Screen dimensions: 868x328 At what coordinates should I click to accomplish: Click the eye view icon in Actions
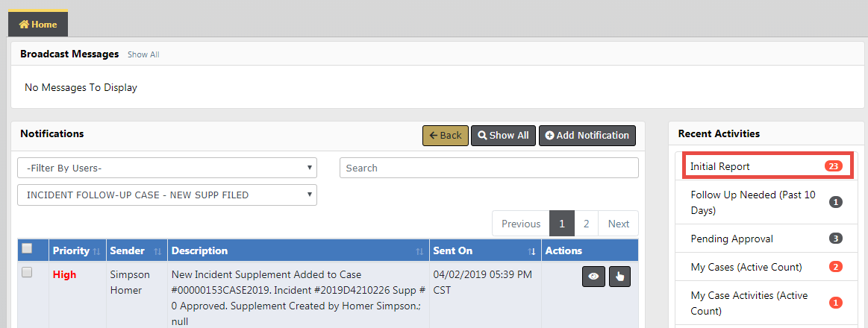pyautogui.click(x=593, y=276)
